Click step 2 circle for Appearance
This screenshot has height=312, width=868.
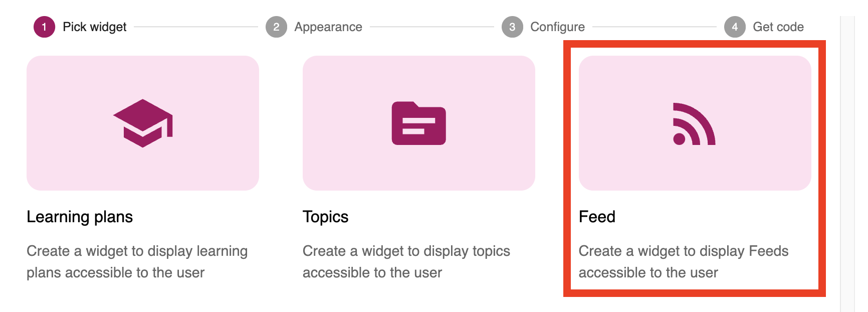pos(276,27)
